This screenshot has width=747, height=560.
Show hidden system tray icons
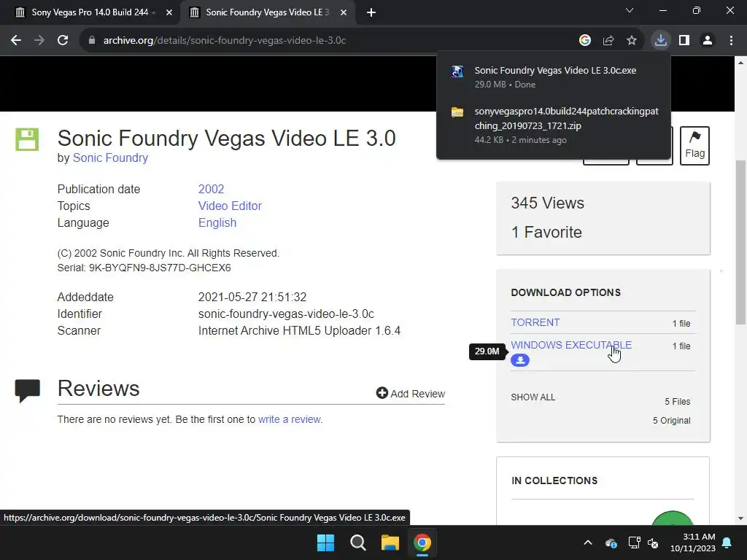click(x=588, y=542)
